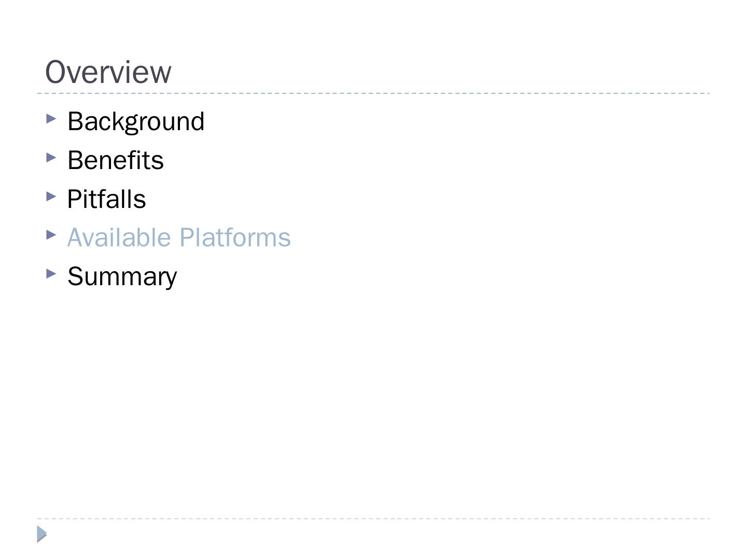Click the highlighted word Platforms
This screenshot has height=560, width=747.
tap(235, 237)
